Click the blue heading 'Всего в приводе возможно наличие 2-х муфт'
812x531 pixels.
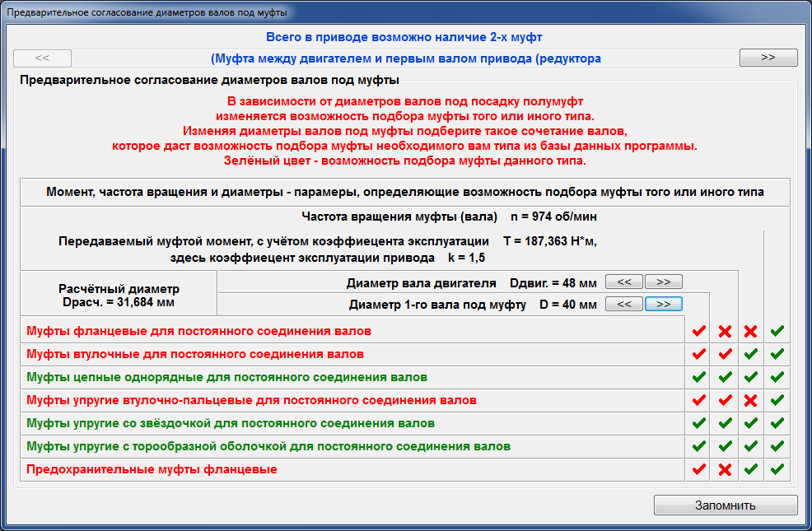point(404,37)
